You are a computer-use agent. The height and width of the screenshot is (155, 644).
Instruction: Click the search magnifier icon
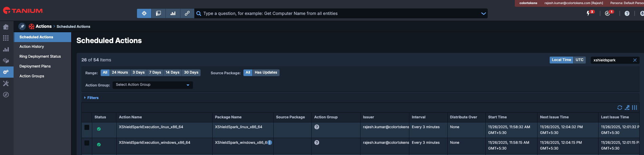[x=199, y=14]
